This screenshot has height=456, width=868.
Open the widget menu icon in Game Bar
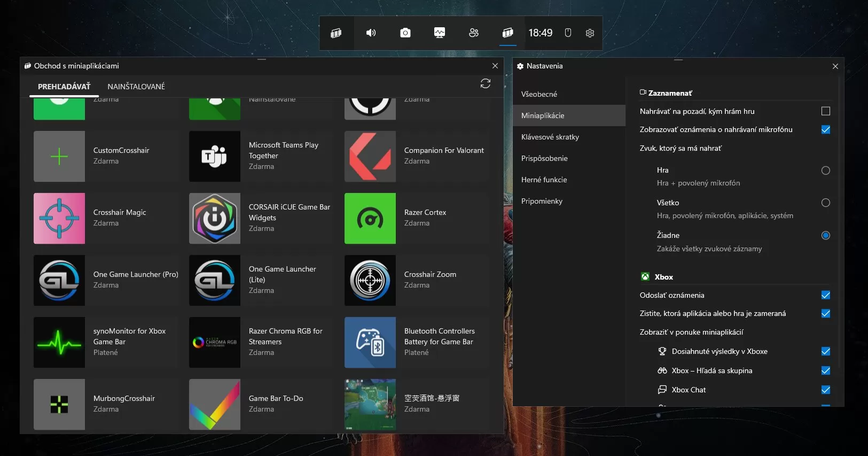pyautogui.click(x=336, y=33)
